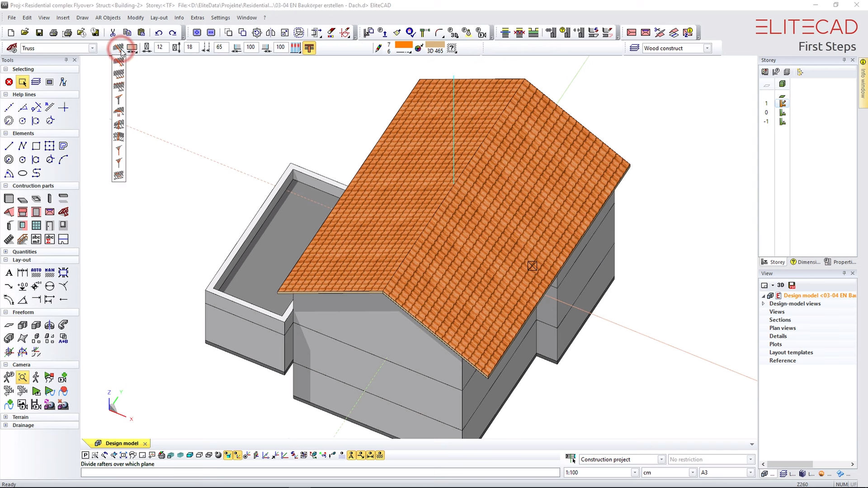Click the stairs construction icon
This screenshot has height=488, width=868.
pos(9,239)
